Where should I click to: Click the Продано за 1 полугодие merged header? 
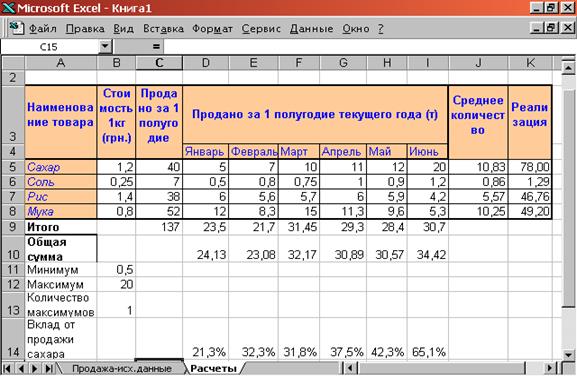coord(315,114)
